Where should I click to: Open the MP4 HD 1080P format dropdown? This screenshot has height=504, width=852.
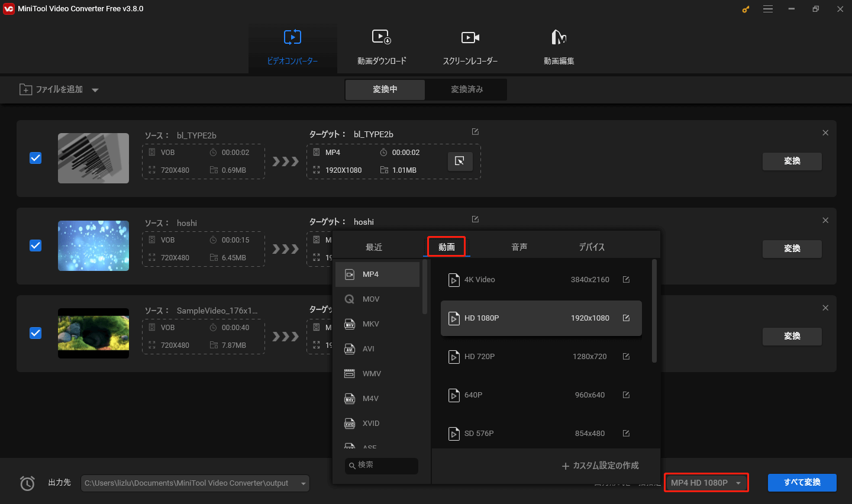(706, 483)
